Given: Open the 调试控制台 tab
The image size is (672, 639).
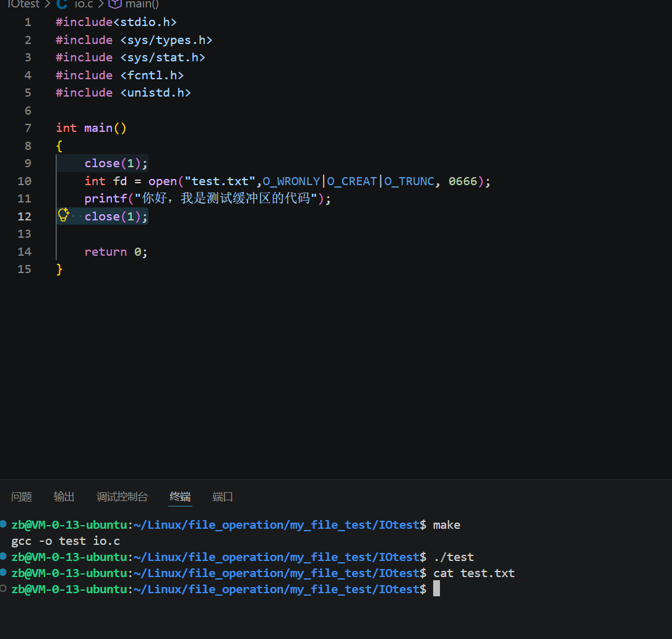Looking at the screenshot, I should [122, 497].
